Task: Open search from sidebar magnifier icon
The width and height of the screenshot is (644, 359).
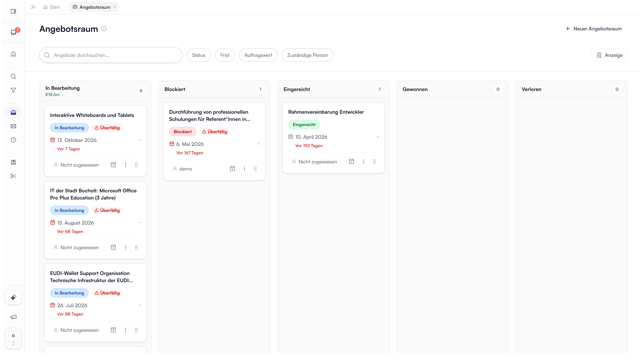Action: tap(13, 77)
